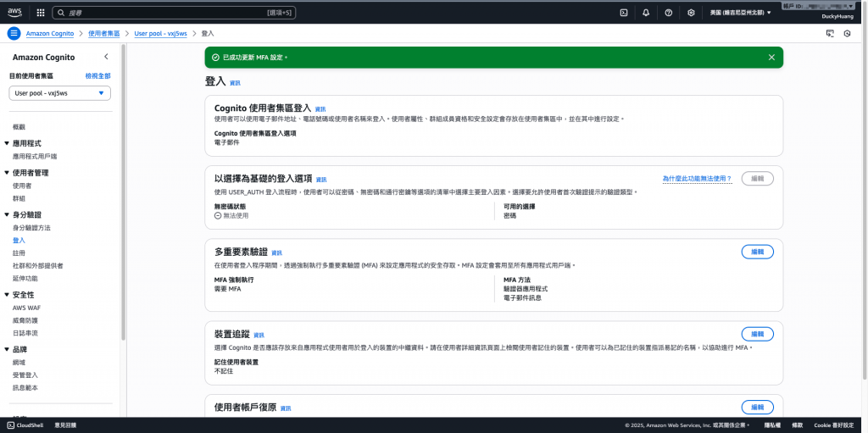Click 驗證器應用程式 MFA method text
Image resolution: width=868 pixels, height=433 pixels.
[x=526, y=288]
